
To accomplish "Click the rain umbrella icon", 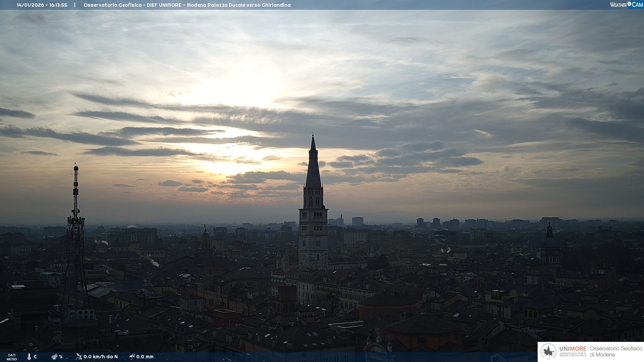I will point(132,356).
